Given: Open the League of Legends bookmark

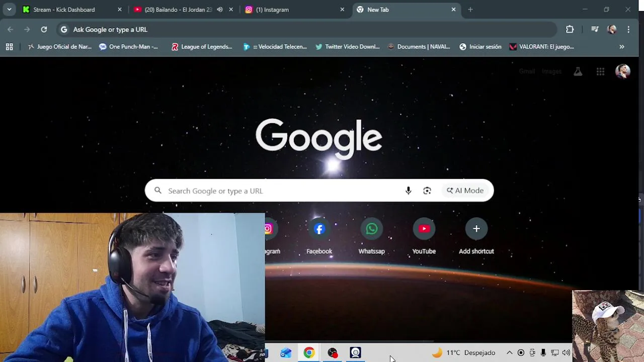Looking at the screenshot, I should click(x=202, y=47).
